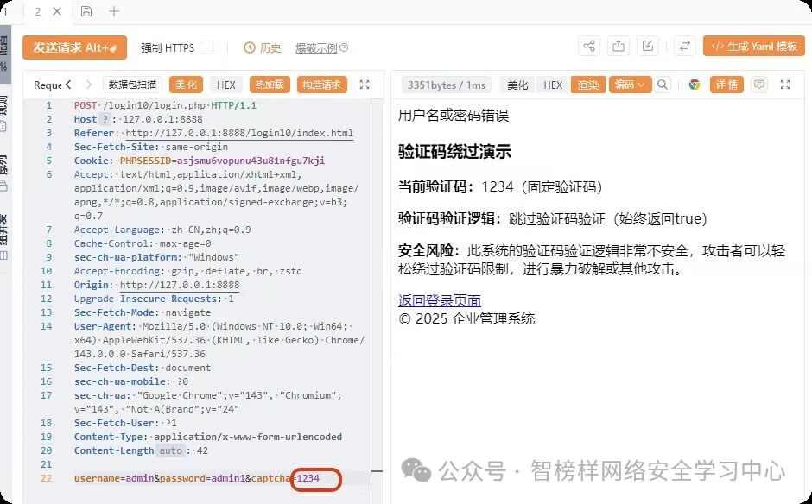812x504 pixels.
Task: Click the captcha value 1234 in body
Action: (308, 478)
